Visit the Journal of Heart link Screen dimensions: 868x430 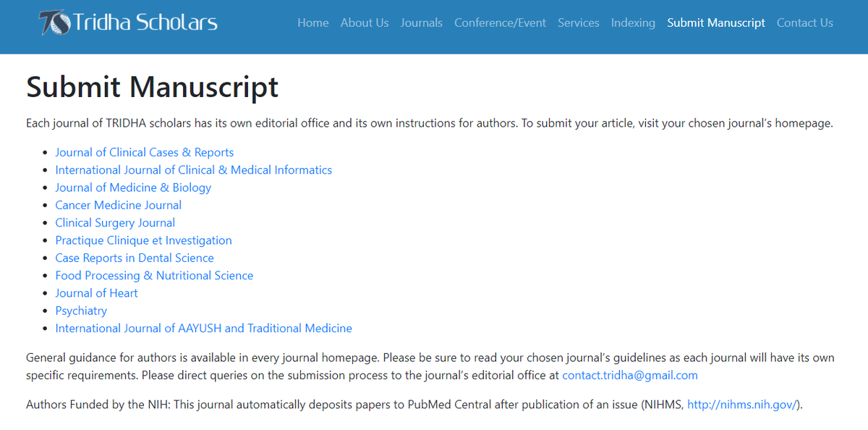coord(97,293)
